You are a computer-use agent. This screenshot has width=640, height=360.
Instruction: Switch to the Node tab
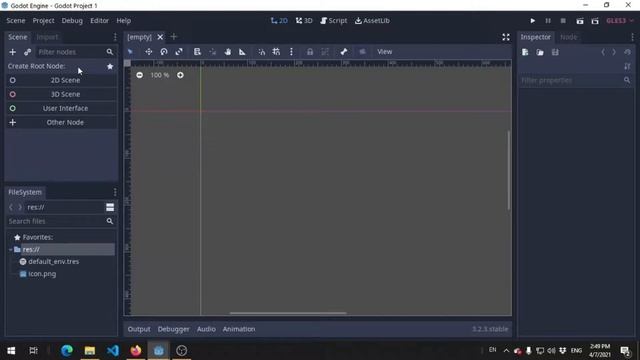[x=569, y=37]
